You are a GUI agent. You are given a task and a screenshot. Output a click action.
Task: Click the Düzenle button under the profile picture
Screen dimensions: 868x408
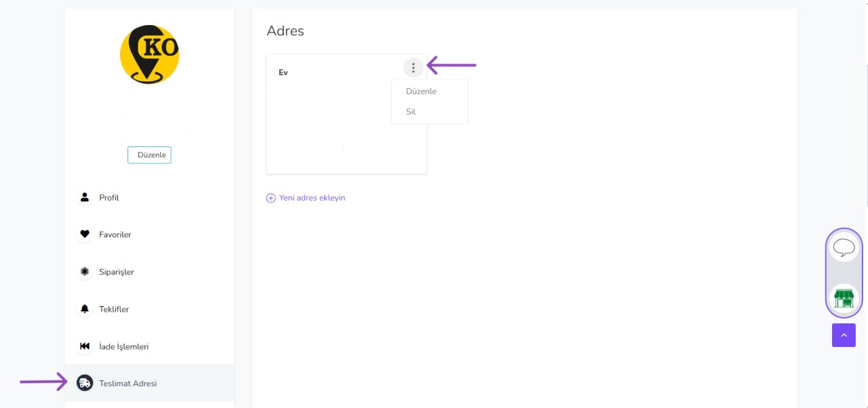pos(149,155)
